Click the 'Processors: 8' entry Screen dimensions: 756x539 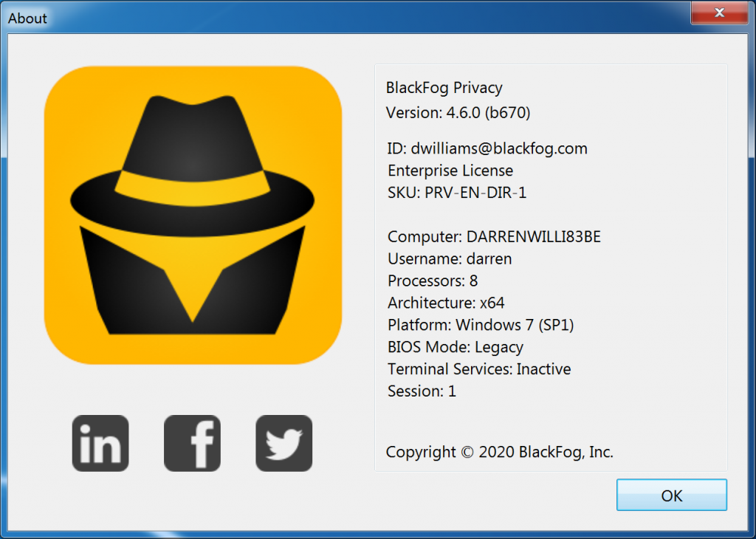[433, 281]
